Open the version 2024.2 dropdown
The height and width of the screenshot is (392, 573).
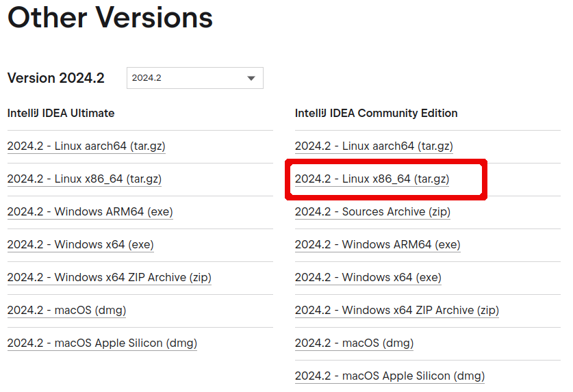[x=194, y=78]
